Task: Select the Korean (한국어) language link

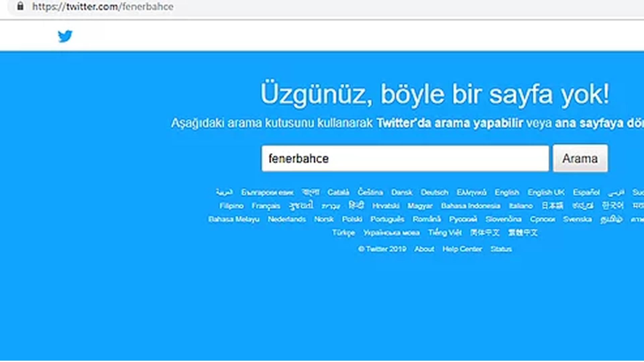Action: 613,205
